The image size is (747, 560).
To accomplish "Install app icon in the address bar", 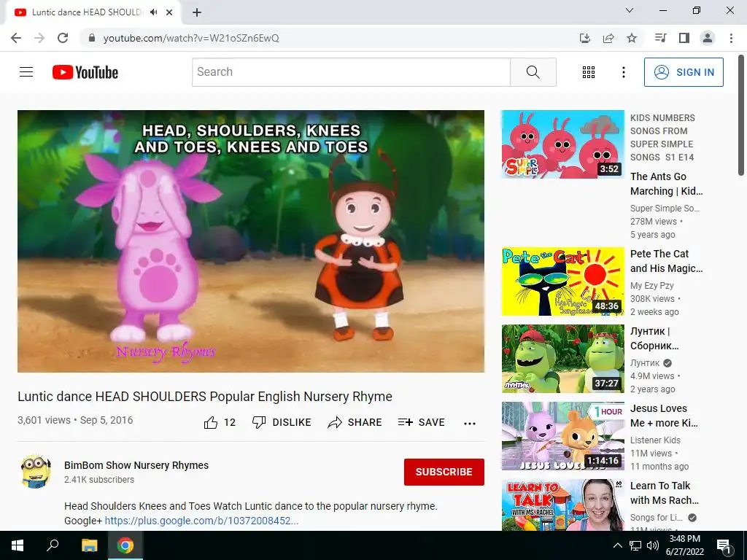I will pos(584,38).
